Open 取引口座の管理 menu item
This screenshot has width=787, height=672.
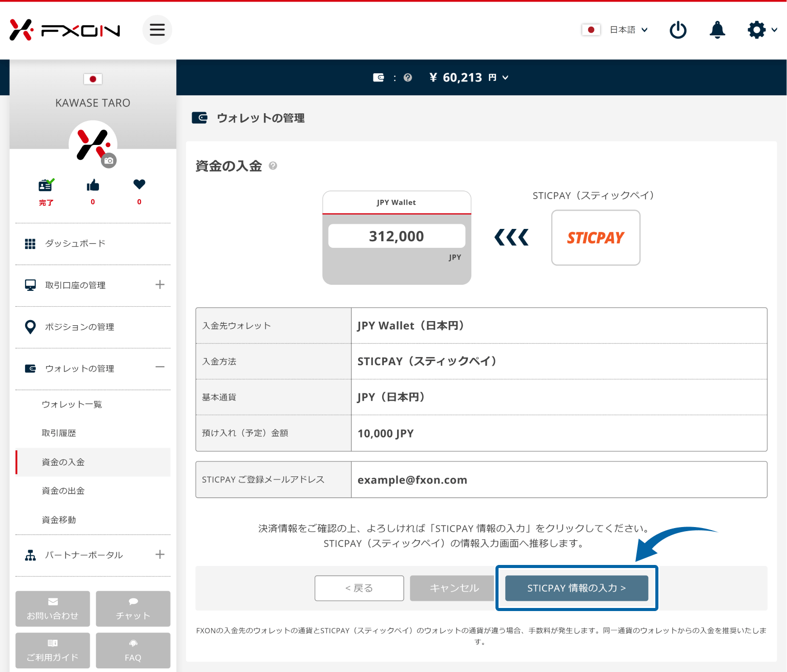(x=75, y=285)
